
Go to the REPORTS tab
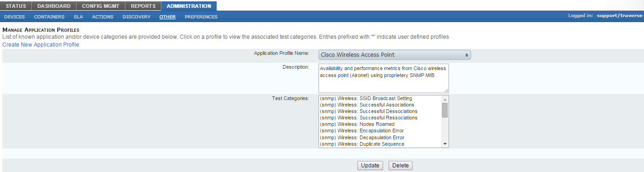(x=143, y=6)
